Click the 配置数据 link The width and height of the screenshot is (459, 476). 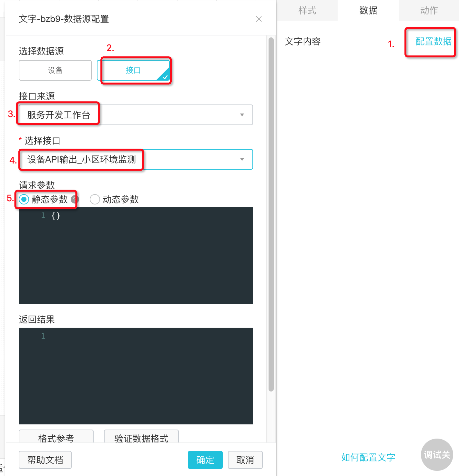pos(433,42)
